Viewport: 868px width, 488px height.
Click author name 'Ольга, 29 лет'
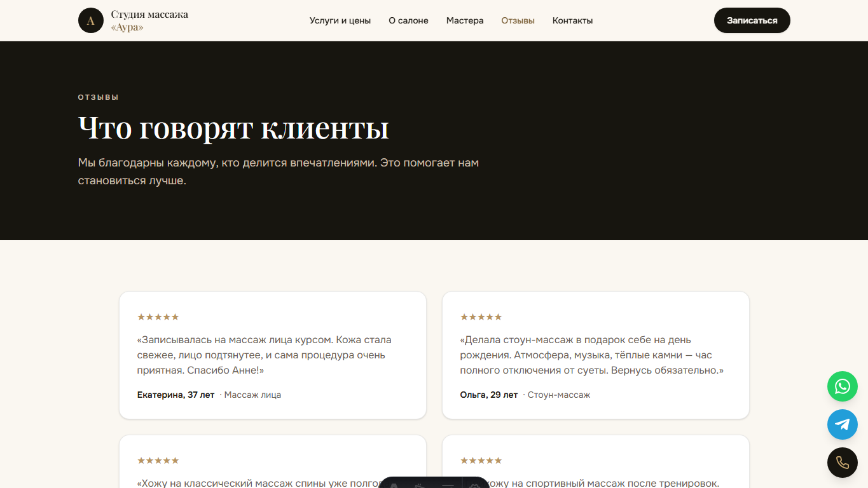point(489,395)
